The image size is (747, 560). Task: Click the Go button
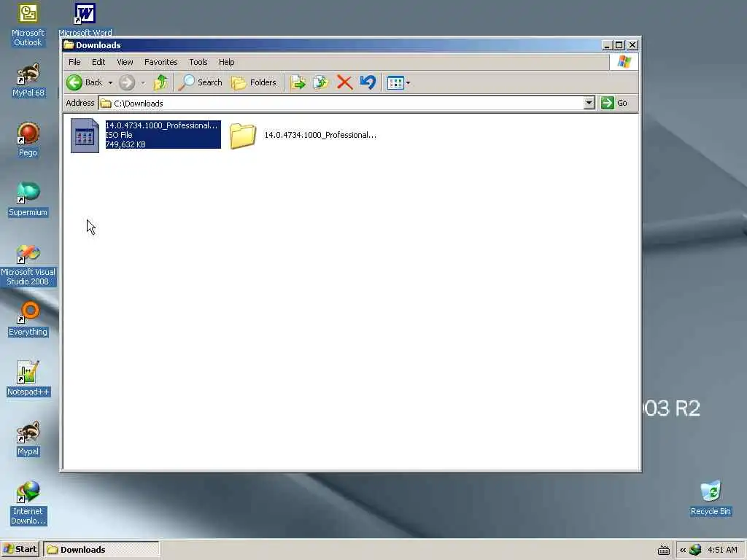pyautogui.click(x=614, y=103)
